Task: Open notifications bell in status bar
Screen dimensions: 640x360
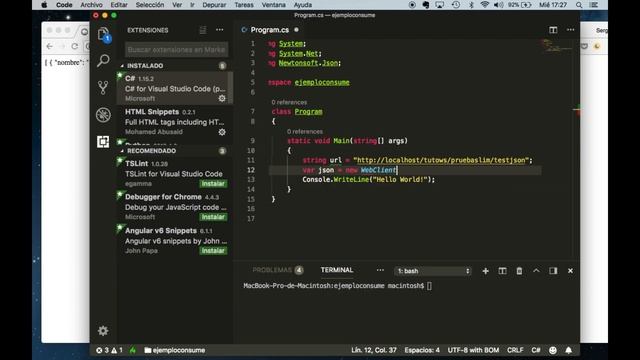Action: pyautogui.click(x=569, y=350)
